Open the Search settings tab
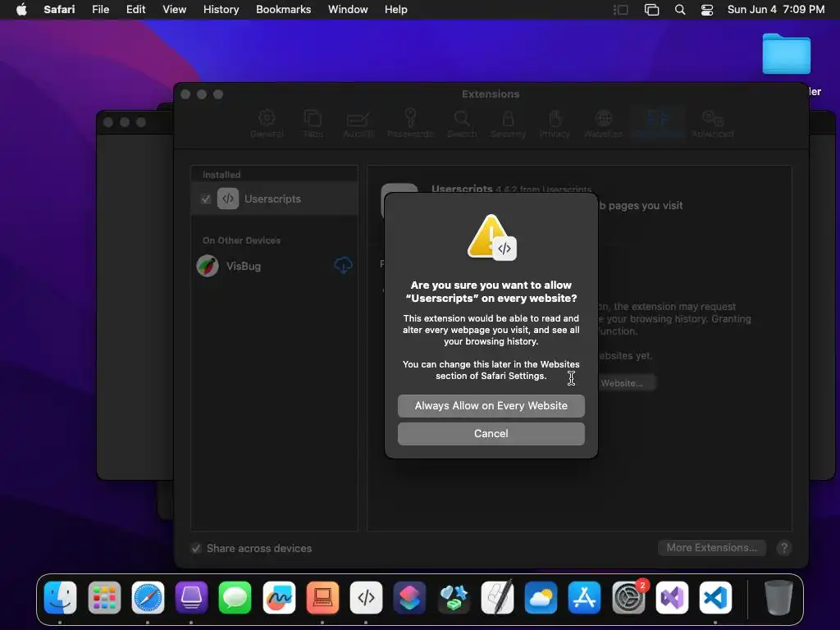The width and height of the screenshot is (840, 630). (462, 124)
